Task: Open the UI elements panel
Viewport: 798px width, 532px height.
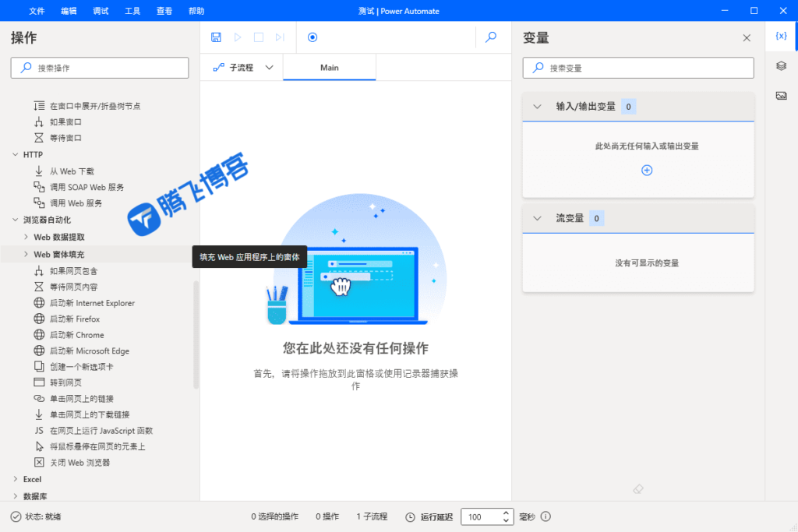Action: tap(782, 65)
